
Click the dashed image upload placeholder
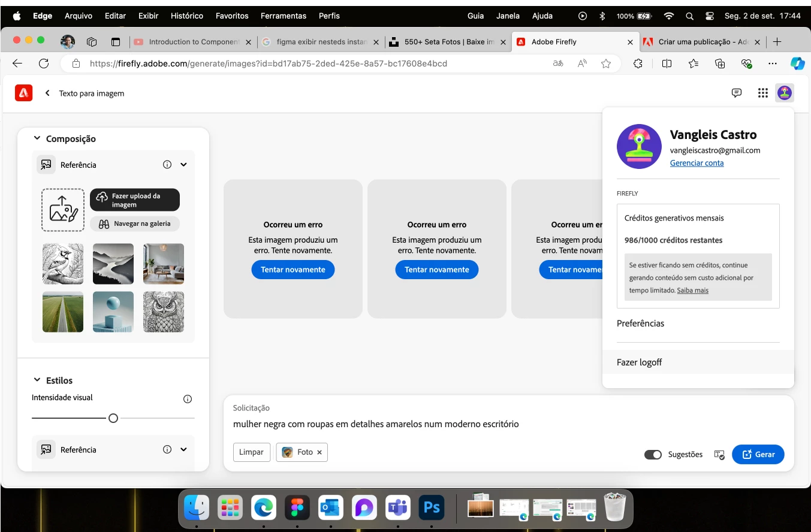click(x=63, y=210)
